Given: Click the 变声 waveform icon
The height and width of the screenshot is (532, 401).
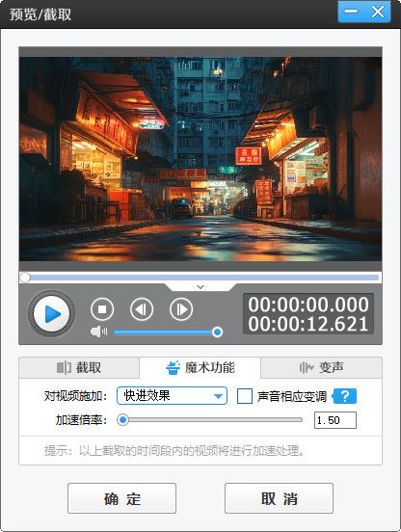Looking at the screenshot, I should (x=307, y=367).
